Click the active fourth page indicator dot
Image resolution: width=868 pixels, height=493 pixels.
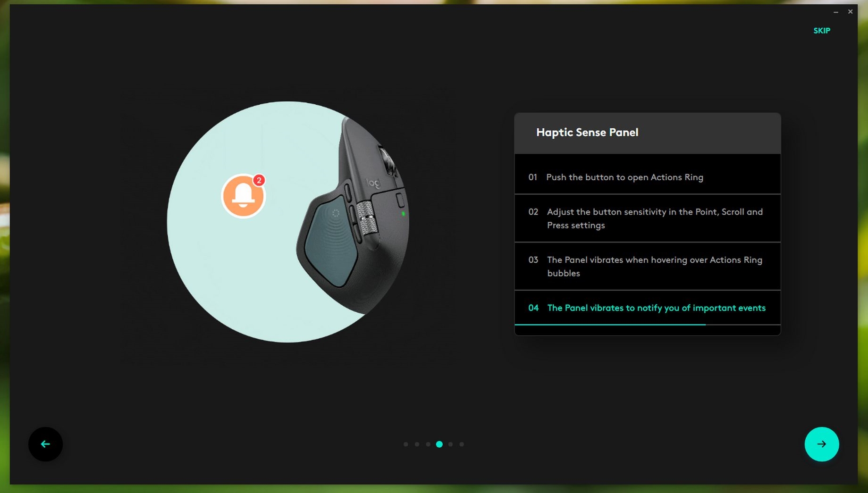[439, 444]
